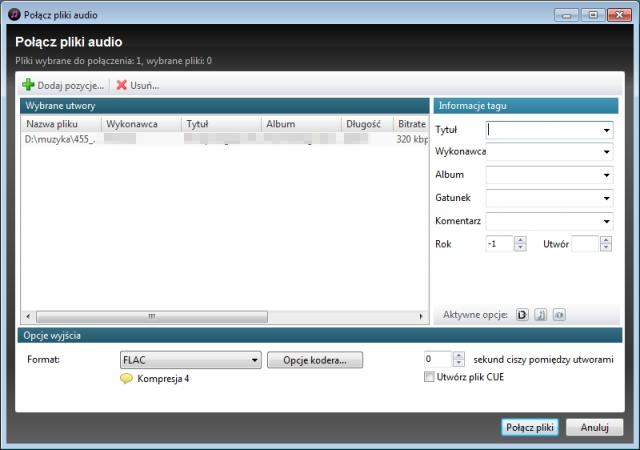Image resolution: width=640 pixels, height=450 pixels.
Task: Click the app icon in the title bar
Action: tap(13, 13)
